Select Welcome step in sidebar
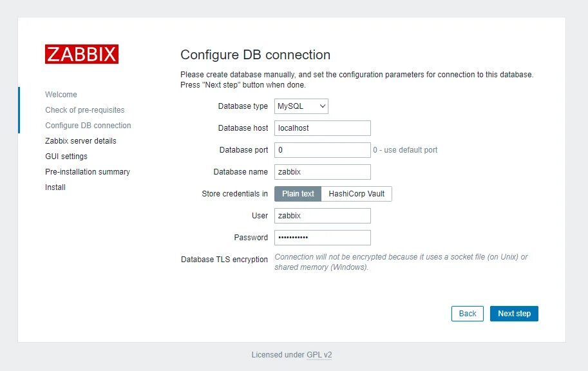588x371 pixels. pyautogui.click(x=61, y=95)
